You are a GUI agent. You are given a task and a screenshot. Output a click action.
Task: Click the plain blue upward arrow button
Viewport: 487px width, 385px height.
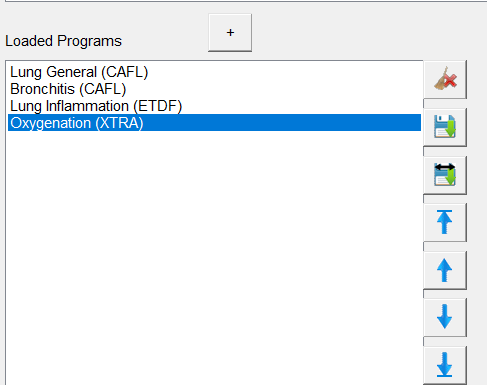click(x=445, y=270)
